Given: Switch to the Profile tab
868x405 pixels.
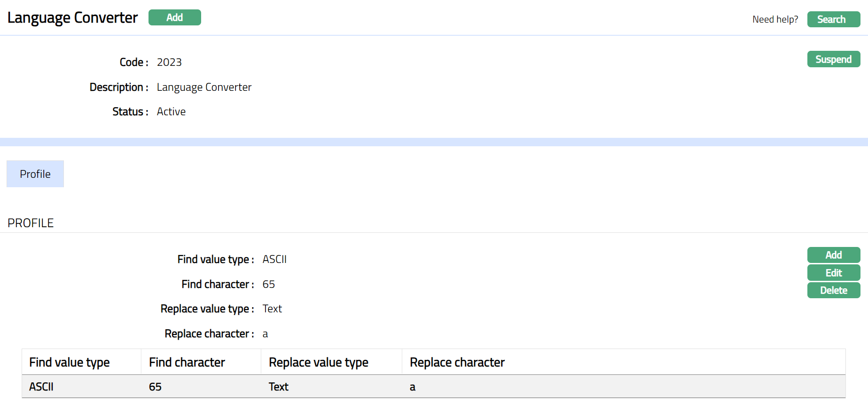Looking at the screenshot, I should tap(35, 174).
